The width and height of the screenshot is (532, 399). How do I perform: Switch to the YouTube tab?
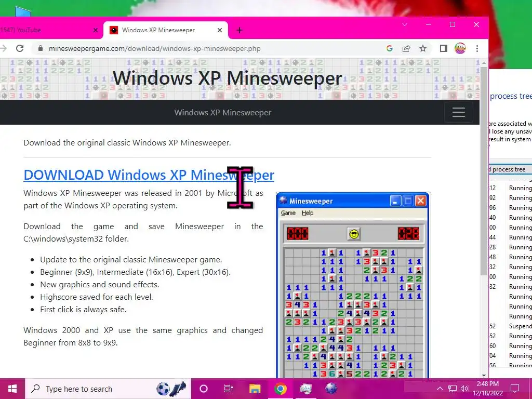(x=44, y=30)
